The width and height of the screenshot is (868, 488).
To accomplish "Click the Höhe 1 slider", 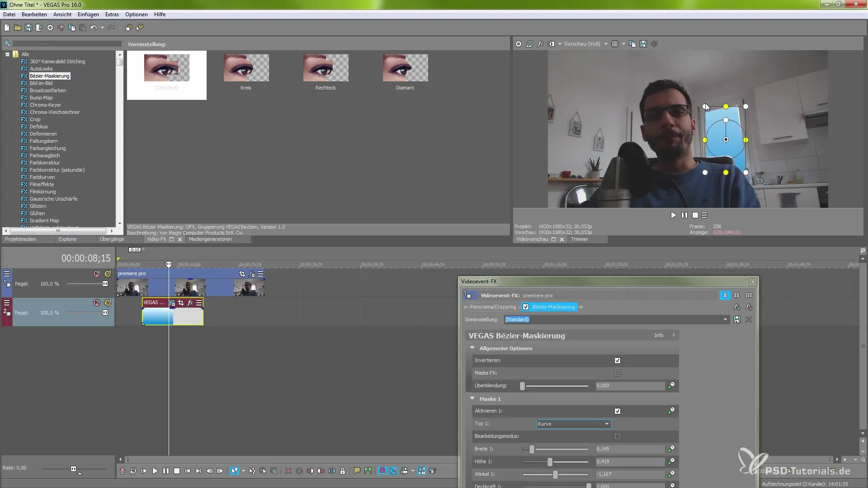I will (x=556, y=462).
